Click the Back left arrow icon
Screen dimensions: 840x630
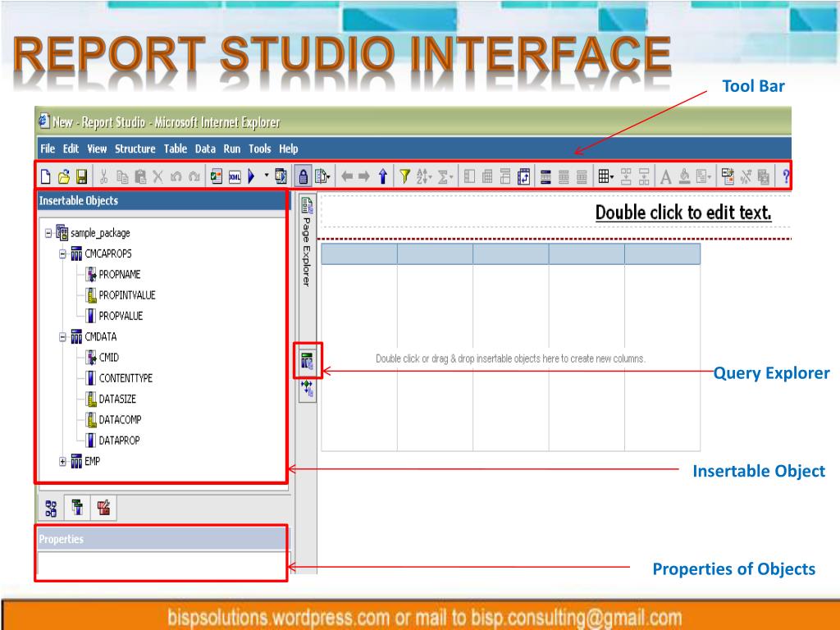pyautogui.click(x=347, y=176)
